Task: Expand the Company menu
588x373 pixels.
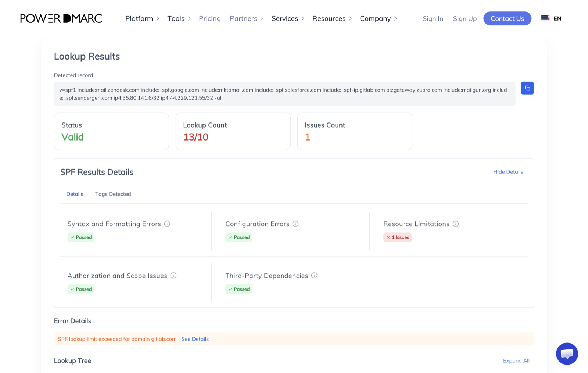Action: click(379, 18)
